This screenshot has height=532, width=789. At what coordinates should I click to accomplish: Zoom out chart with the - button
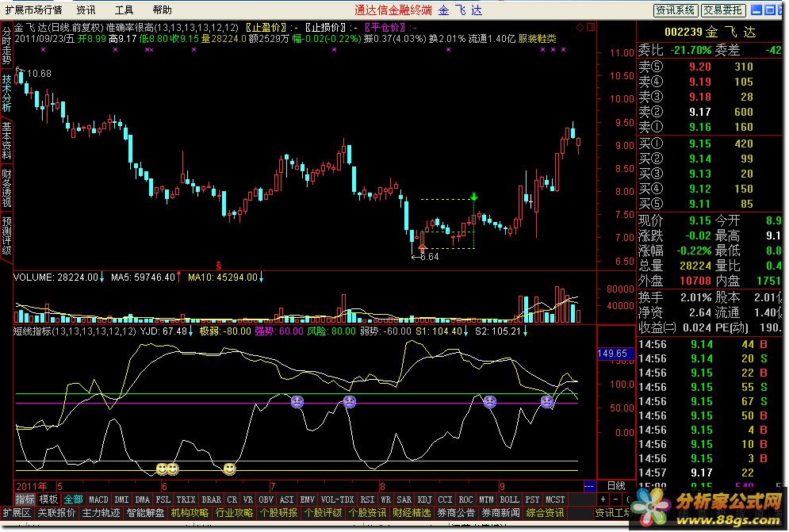pos(615,499)
